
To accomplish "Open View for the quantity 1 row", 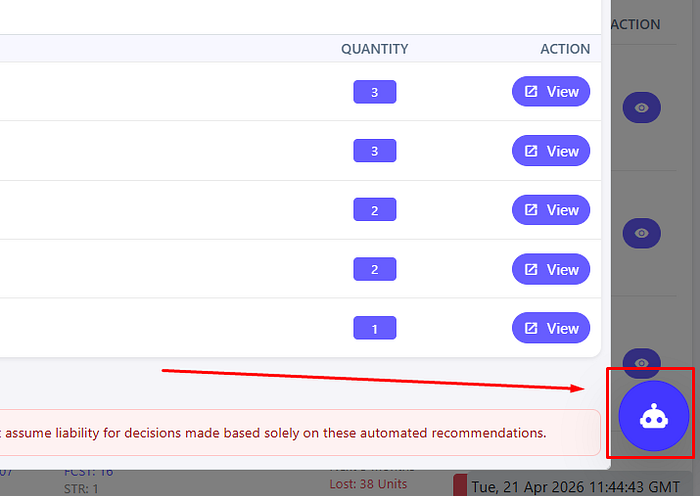I will point(551,328).
